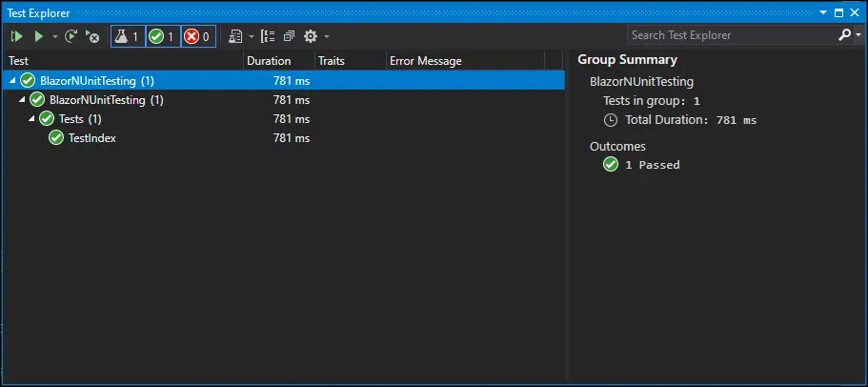Viewport: 868px width, 387px height.
Task: Click the Settings gear icon
Action: (311, 36)
